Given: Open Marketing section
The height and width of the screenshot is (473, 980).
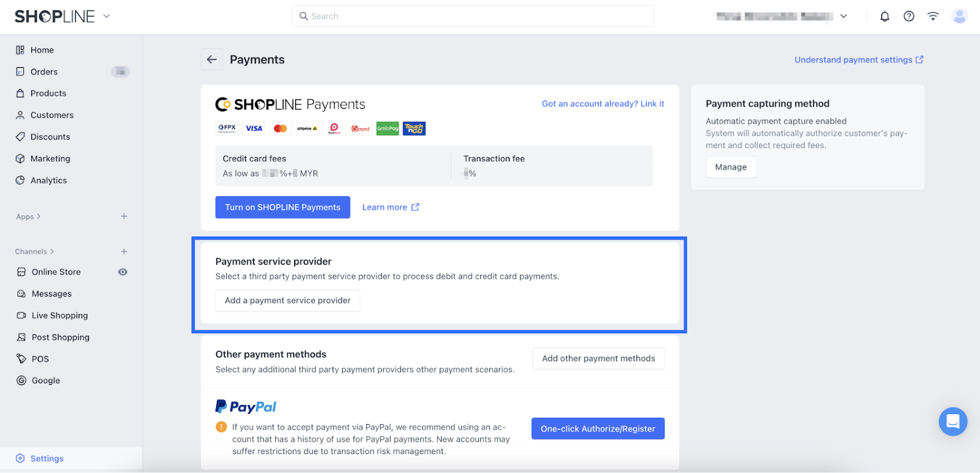Looking at the screenshot, I should pos(50,159).
